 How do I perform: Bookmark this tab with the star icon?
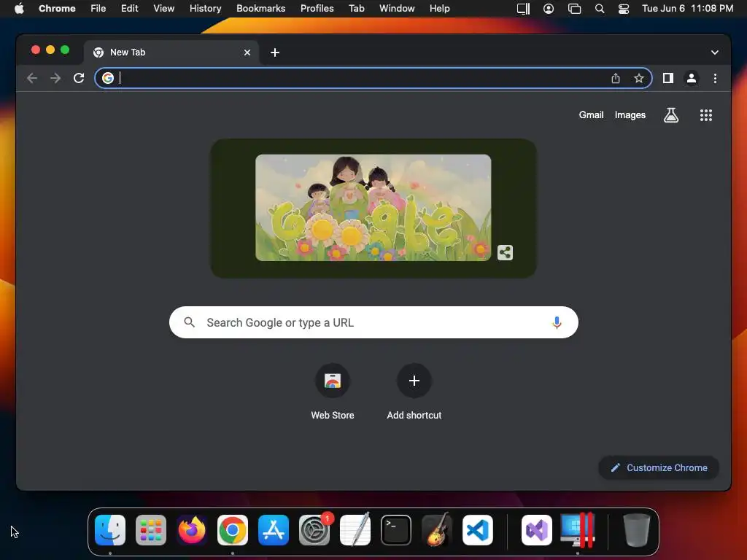click(639, 78)
